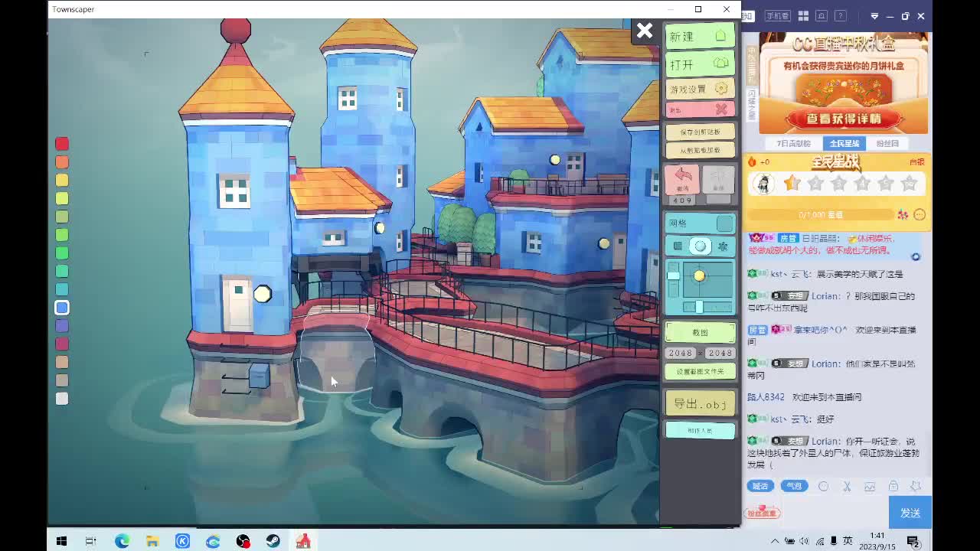Image resolution: width=980 pixels, height=551 pixels.
Task: Open Task View on the taskbar
Action: coord(90,541)
